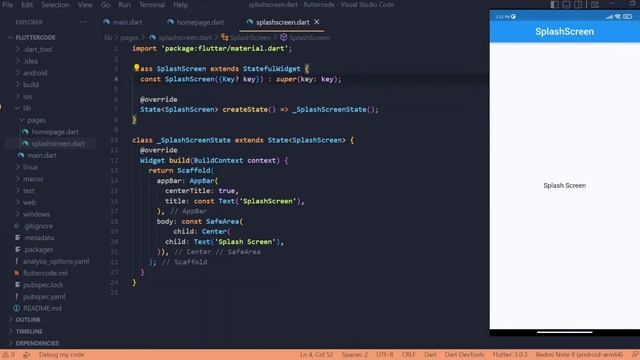The width and height of the screenshot is (640, 360).
Task: Open pubspec.yaml file
Action: [x=44, y=297]
